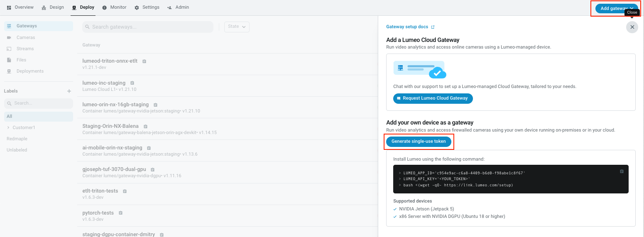This screenshot has height=237, width=644.
Task: Go to the Settings tab
Action: [147, 7]
